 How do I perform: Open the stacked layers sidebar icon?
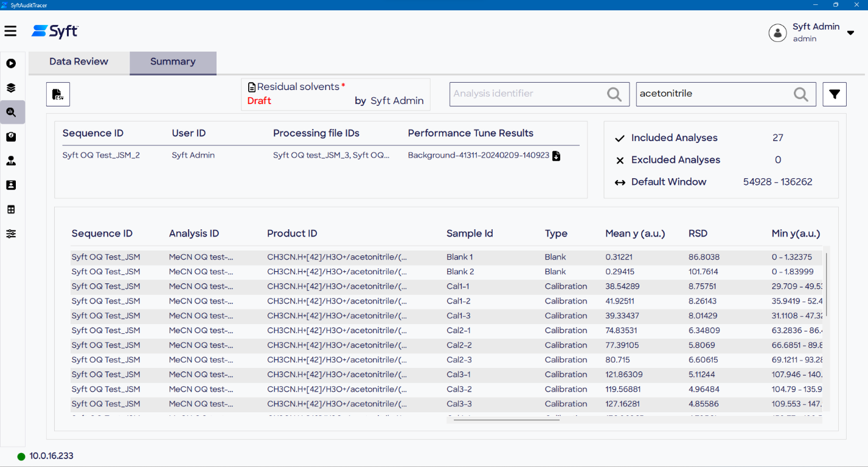click(11, 88)
